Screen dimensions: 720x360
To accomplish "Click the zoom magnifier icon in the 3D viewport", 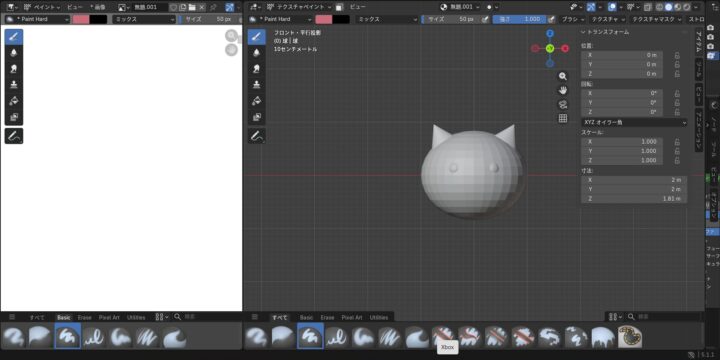I will click(562, 77).
